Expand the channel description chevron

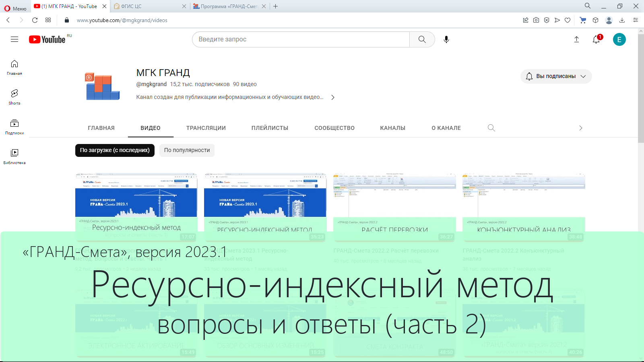pos(332,97)
